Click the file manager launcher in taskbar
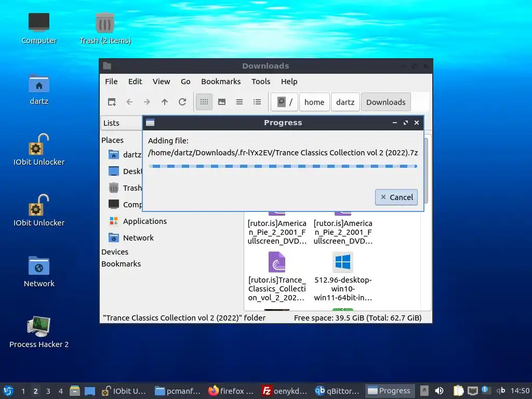 click(x=75, y=391)
